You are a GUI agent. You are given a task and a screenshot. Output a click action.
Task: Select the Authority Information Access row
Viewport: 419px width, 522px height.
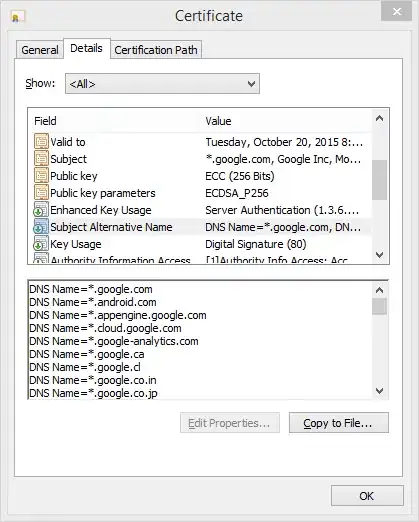click(199, 260)
